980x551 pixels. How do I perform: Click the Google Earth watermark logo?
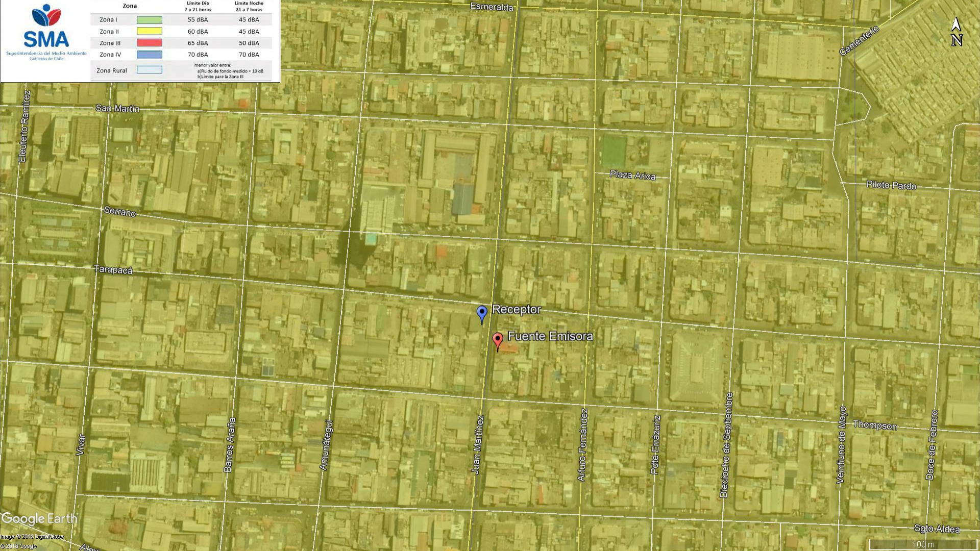[39, 519]
